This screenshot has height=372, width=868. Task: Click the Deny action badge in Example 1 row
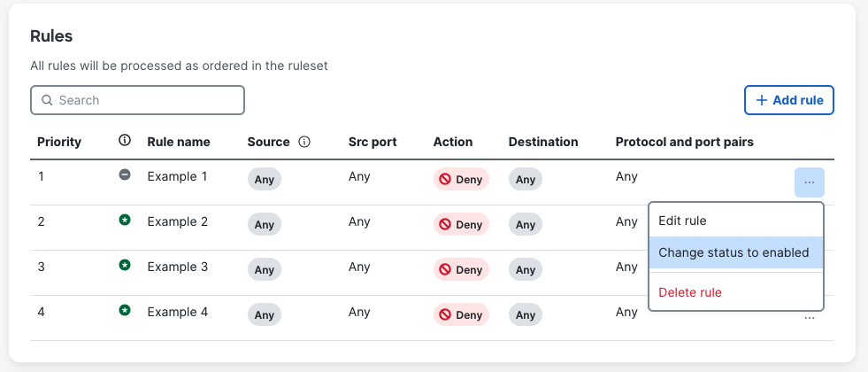click(x=461, y=179)
